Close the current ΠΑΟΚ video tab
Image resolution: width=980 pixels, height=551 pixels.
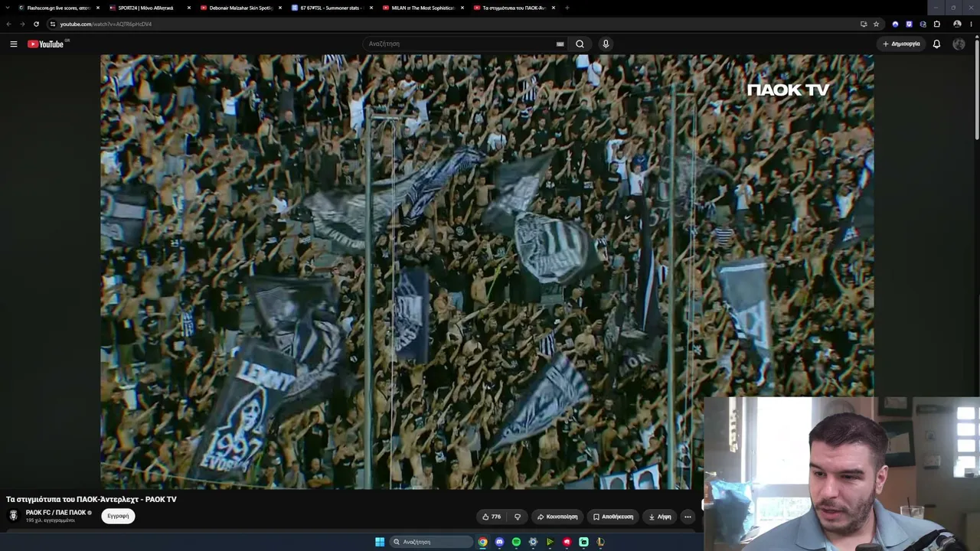pyautogui.click(x=553, y=8)
